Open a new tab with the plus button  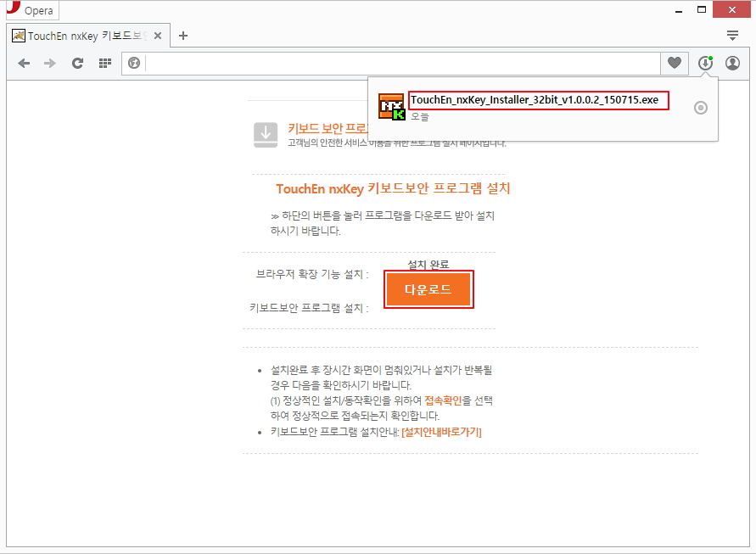click(x=183, y=36)
